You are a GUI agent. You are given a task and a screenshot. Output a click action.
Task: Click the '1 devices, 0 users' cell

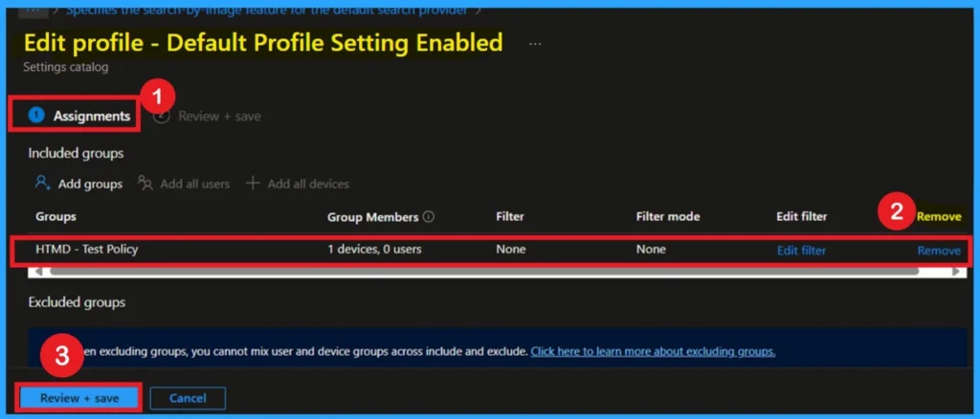click(x=374, y=249)
